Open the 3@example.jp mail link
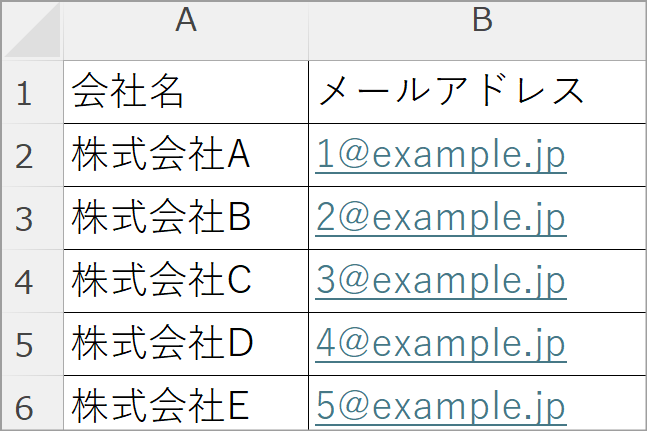 pos(441,281)
